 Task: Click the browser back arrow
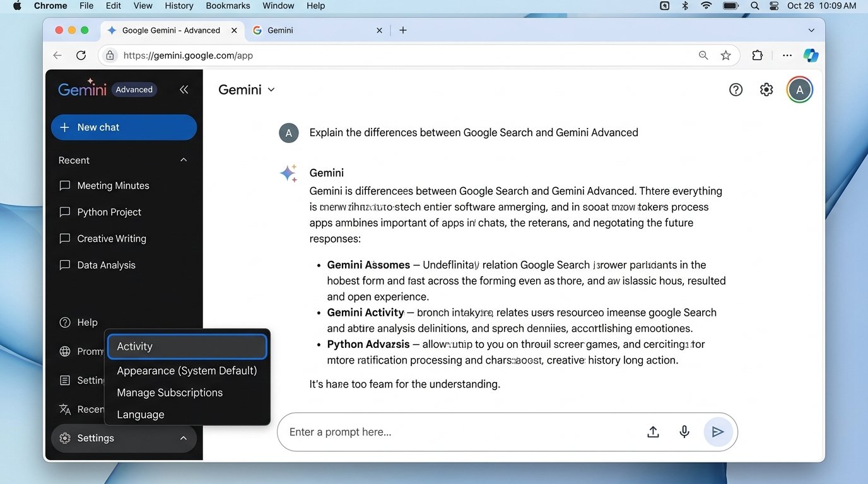coord(57,55)
